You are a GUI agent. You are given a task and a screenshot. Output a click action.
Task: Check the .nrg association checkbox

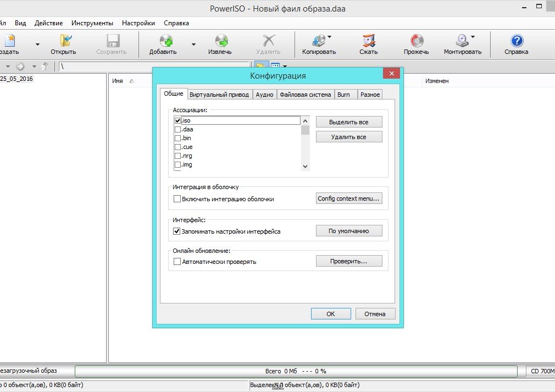tap(177, 156)
